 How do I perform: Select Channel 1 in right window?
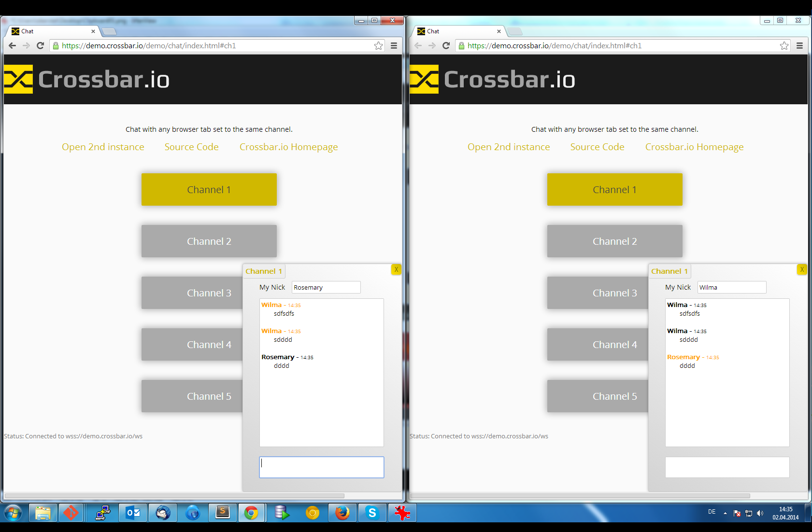tap(615, 190)
